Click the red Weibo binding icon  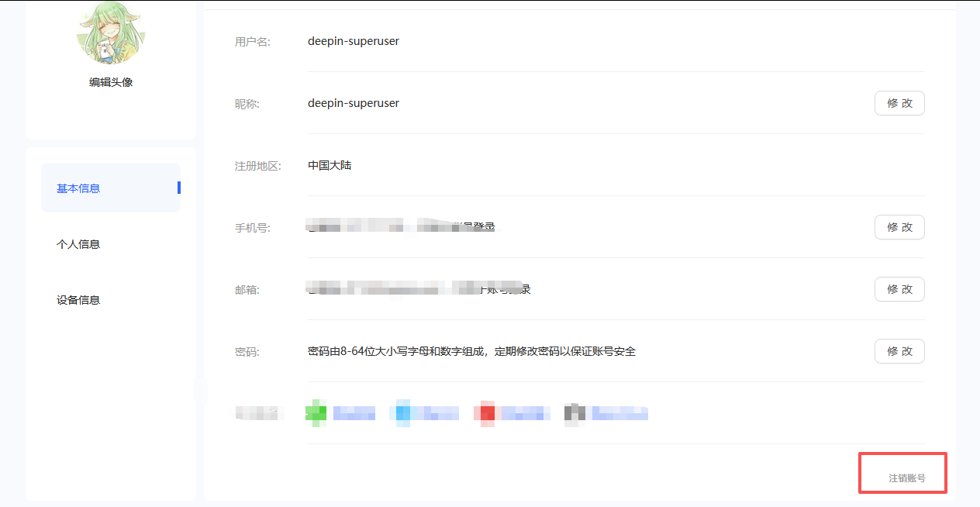486,412
